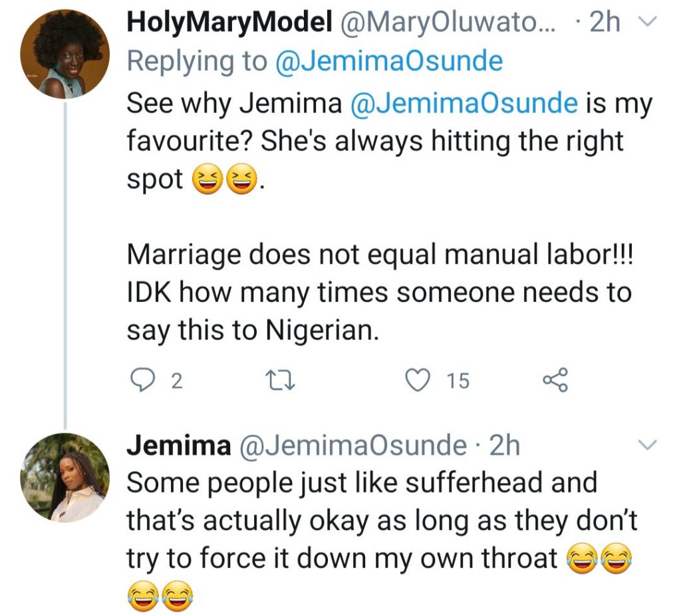Retweet HolyMaryModel's tweet
Screen dimensions: 681x616
[273, 380]
